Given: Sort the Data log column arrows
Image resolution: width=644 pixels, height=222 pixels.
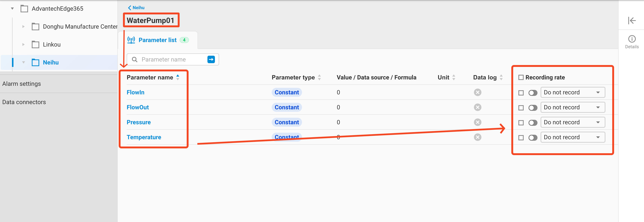Looking at the screenshot, I should point(501,78).
